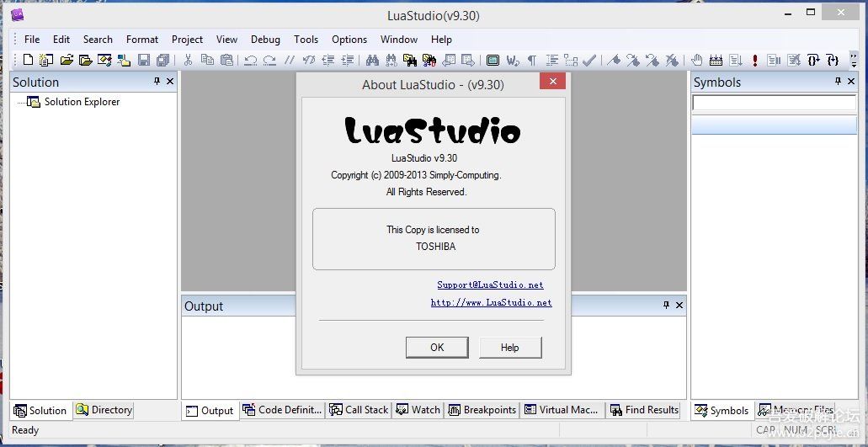Open the Edit menu
The height and width of the screenshot is (447, 868).
tap(61, 40)
